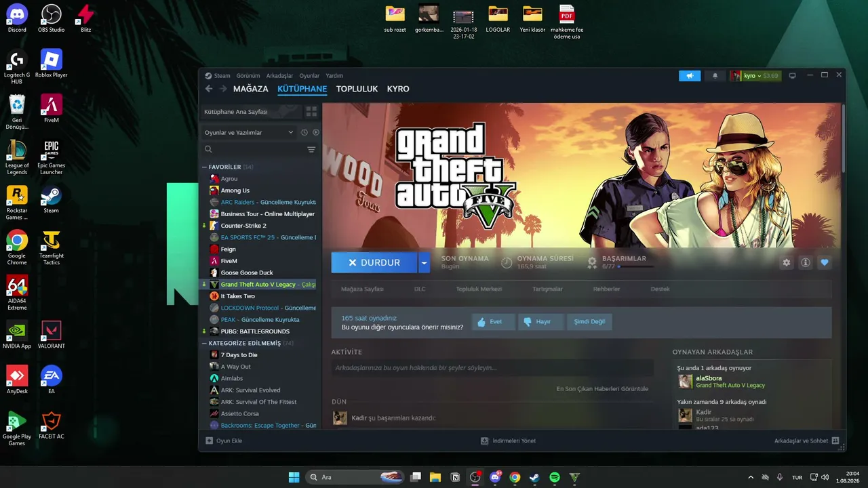Viewport: 868px width, 488px height.
Task: Open the Epic Games Launcher shortcut
Action: pyautogui.click(x=52, y=158)
